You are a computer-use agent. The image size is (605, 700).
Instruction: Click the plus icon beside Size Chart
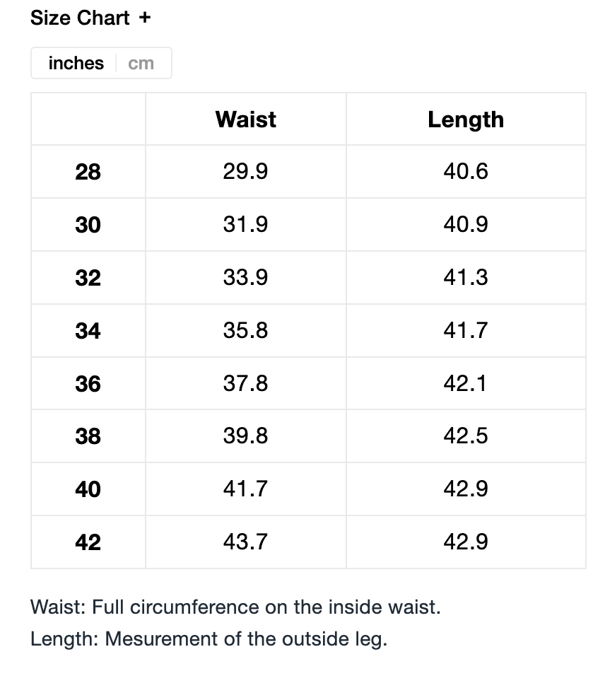tap(145, 18)
